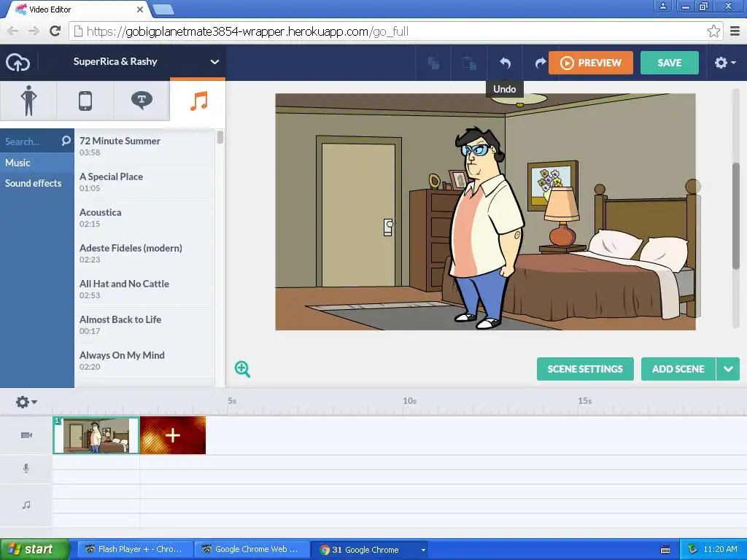This screenshot has width=747, height=560.
Task: Click the keyboard icon in system tray
Action: point(665,550)
